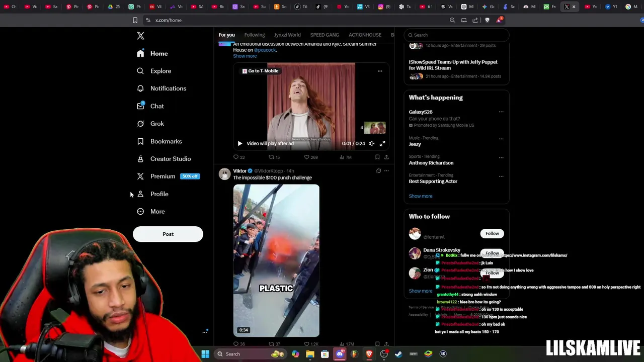The width and height of the screenshot is (644, 362).
Task: Open Creator Studio
Action: (164, 159)
